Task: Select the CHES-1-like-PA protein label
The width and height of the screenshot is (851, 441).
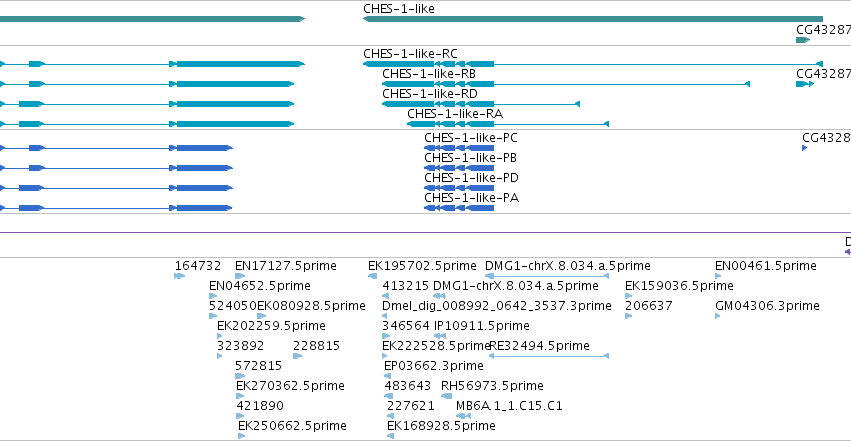Action: click(x=472, y=198)
